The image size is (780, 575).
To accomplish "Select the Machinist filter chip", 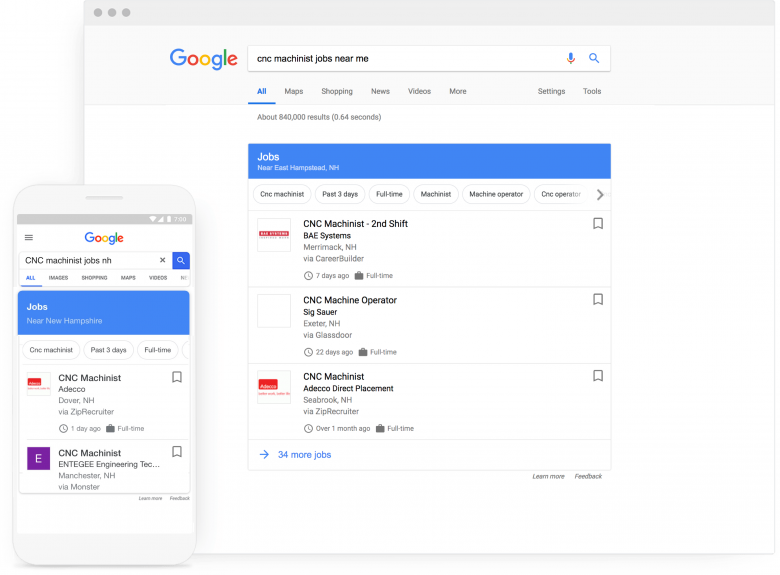I will [436, 194].
